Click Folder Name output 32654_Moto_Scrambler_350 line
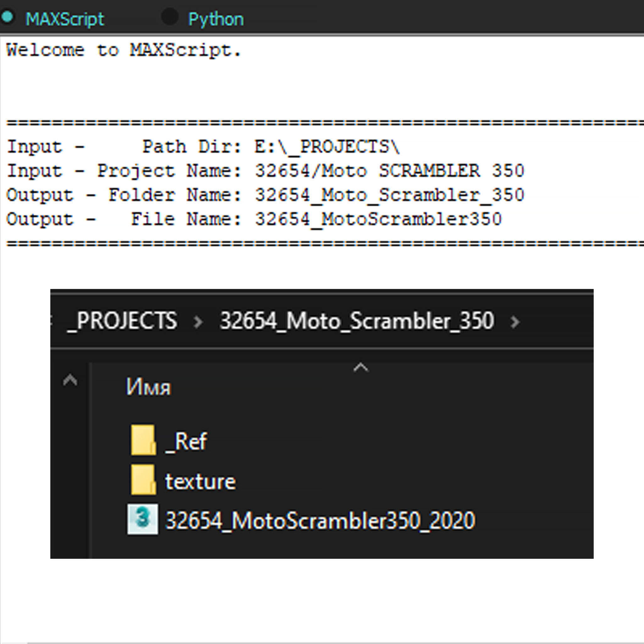Image resolution: width=644 pixels, height=644 pixels. (x=266, y=195)
